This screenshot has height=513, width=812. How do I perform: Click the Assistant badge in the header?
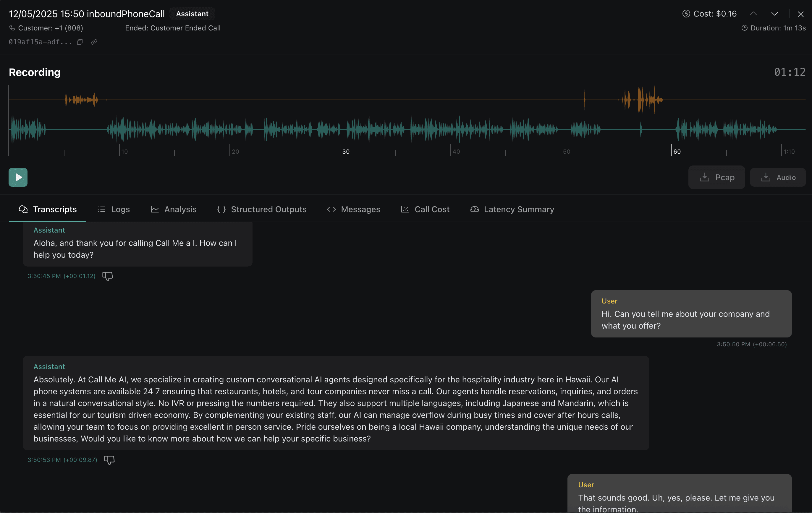[192, 14]
